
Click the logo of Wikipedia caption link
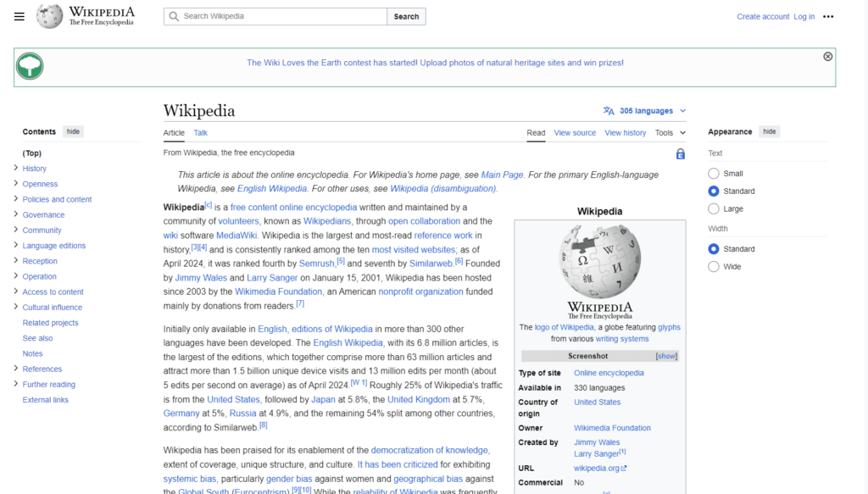pos(564,327)
